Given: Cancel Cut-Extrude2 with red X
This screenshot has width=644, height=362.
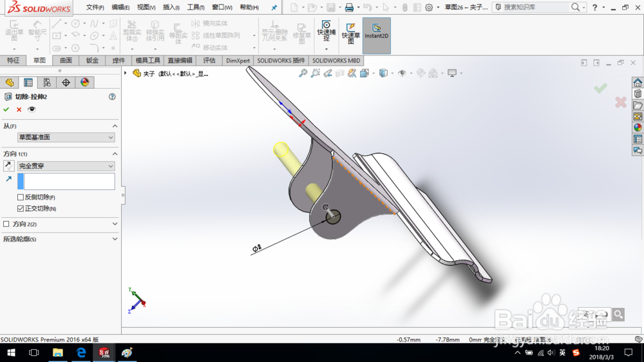Looking at the screenshot, I should click(19, 110).
